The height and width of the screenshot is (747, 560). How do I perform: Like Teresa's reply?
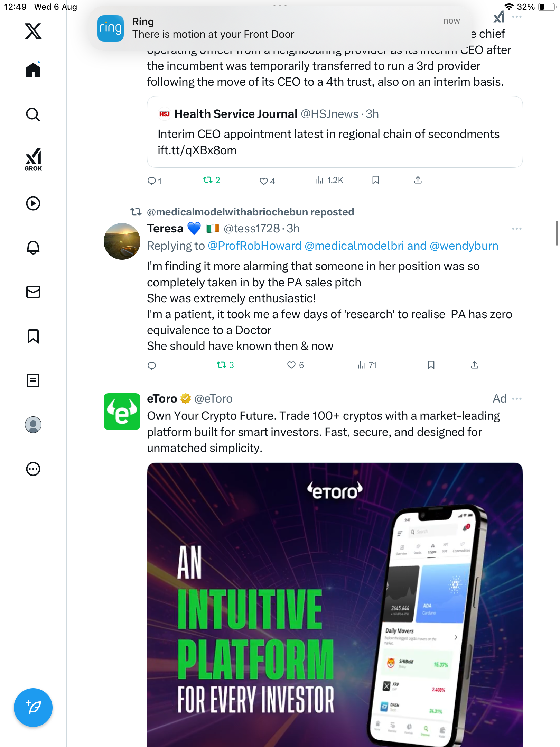pyautogui.click(x=292, y=365)
